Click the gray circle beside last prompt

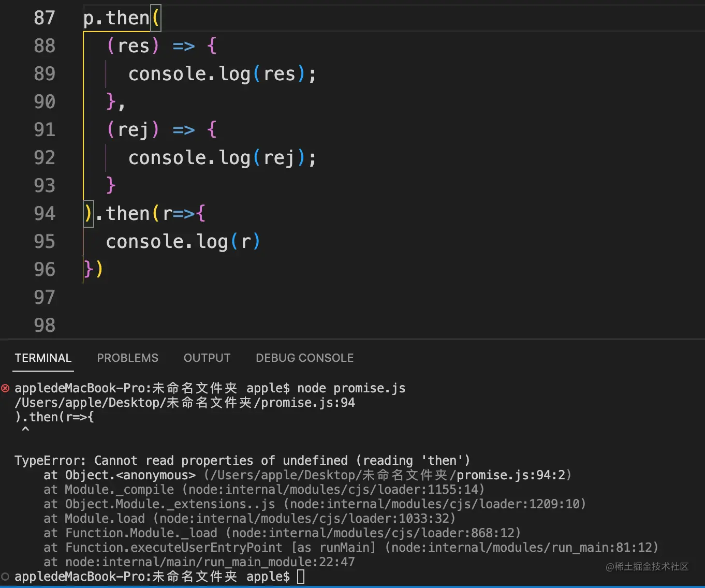(x=5, y=576)
